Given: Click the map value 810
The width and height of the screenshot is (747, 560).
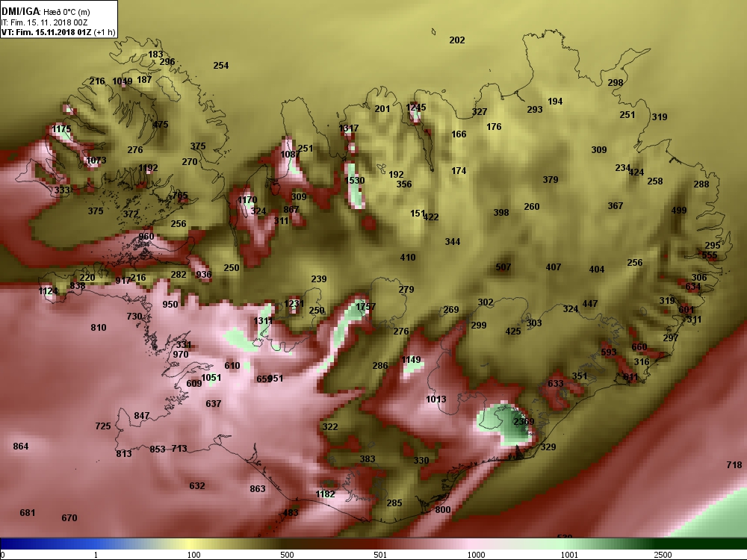Looking at the screenshot, I should [98, 328].
